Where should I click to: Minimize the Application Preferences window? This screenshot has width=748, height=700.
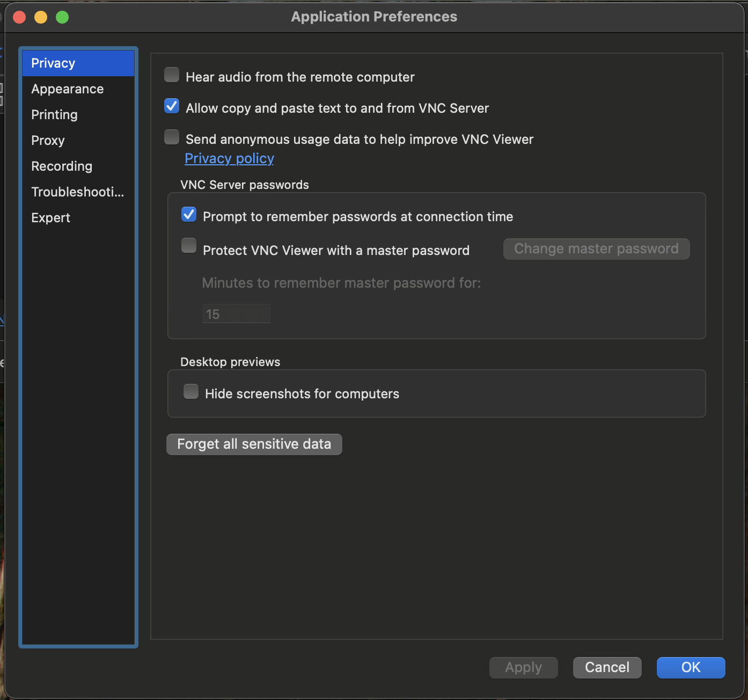pyautogui.click(x=41, y=17)
